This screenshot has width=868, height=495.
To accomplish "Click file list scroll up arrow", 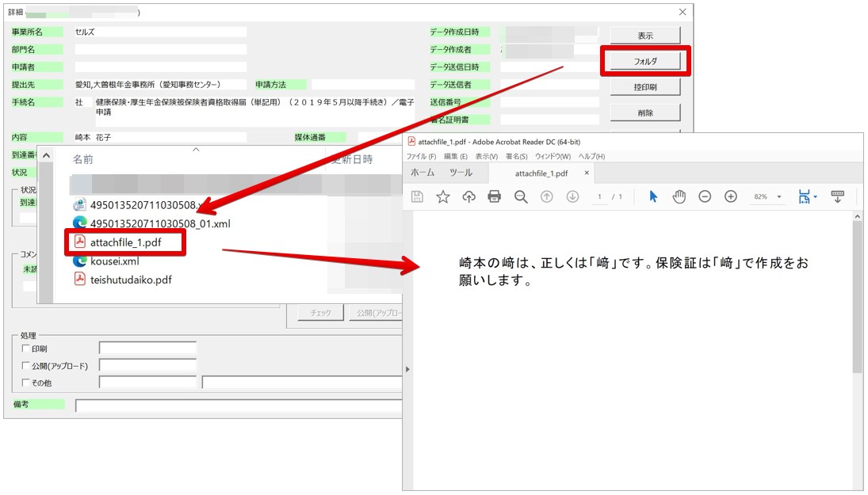I will tap(46, 156).
